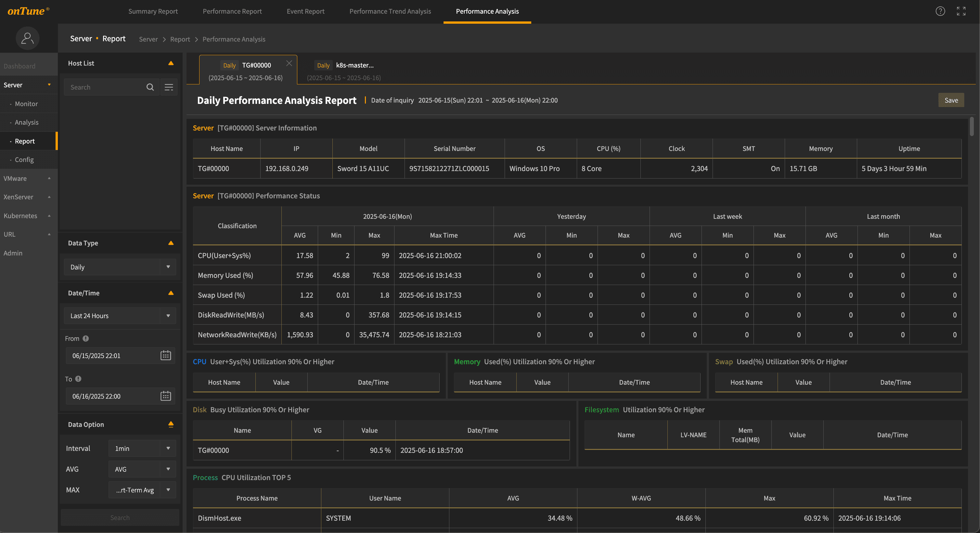Open the To date calendar icon

pyautogui.click(x=165, y=396)
